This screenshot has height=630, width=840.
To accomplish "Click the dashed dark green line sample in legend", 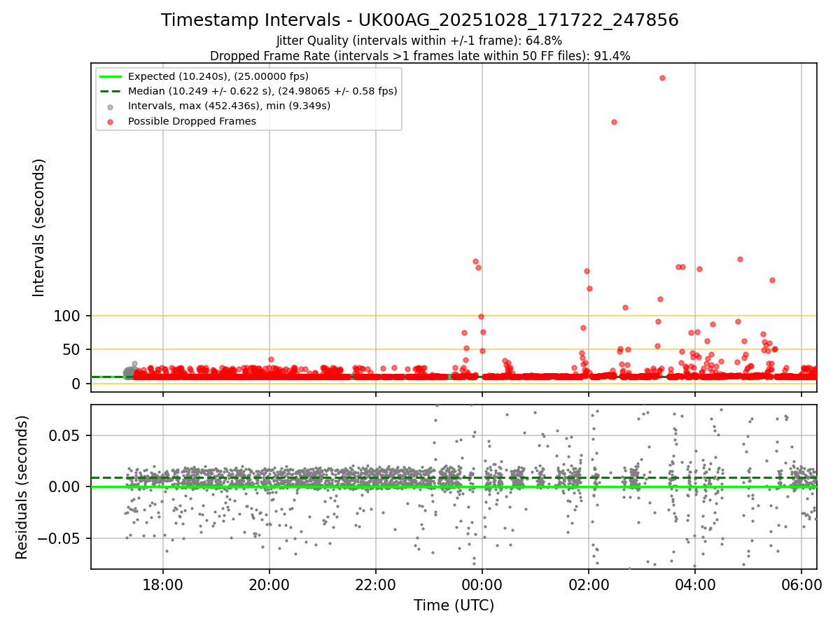I will 111,91.
